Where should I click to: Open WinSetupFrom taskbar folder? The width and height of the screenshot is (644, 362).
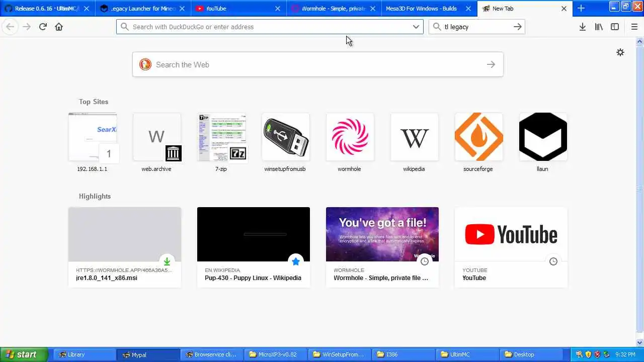[340, 354]
